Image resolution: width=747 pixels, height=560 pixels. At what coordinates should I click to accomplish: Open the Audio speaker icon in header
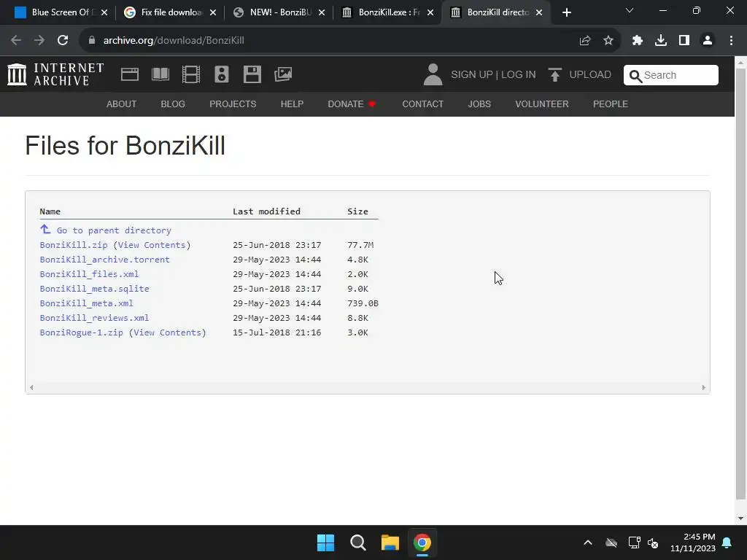222,74
